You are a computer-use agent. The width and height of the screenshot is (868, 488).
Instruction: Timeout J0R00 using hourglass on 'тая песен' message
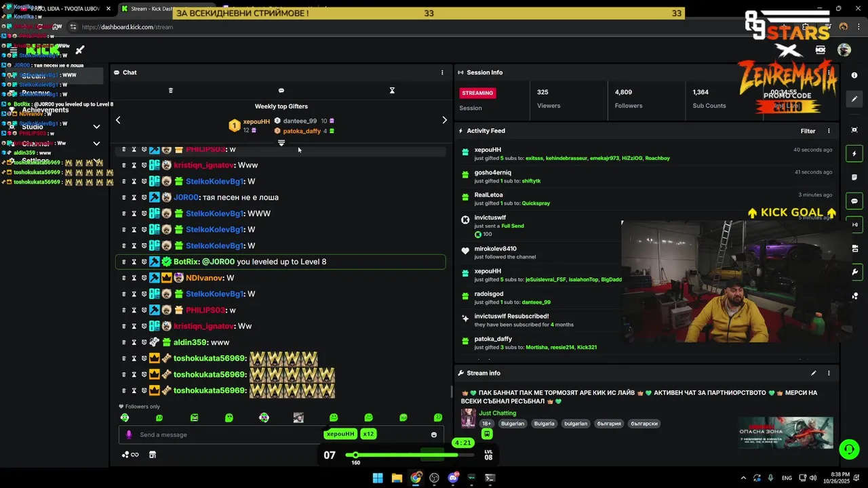134,197
